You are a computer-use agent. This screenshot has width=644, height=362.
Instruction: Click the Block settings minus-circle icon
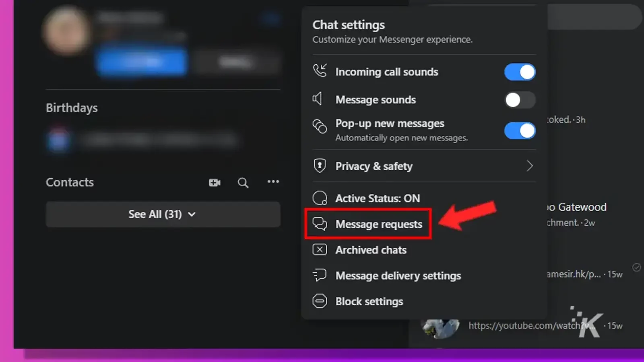pyautogui.click(x=320, y=301)
